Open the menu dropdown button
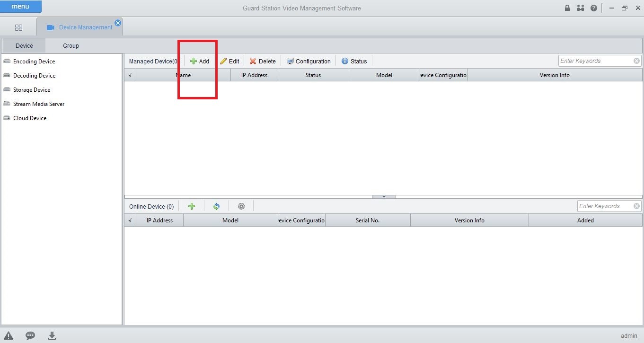 click(x=21, y=7)
